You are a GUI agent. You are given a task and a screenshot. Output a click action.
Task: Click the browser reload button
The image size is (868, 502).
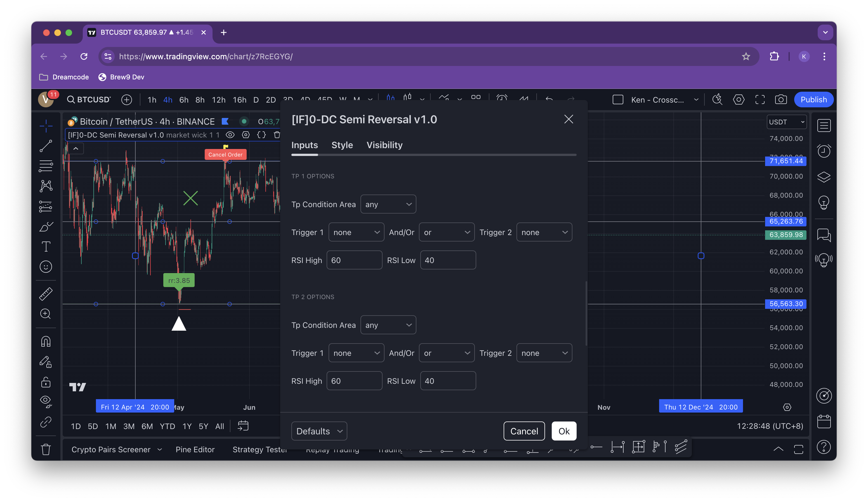pos(84,56)
